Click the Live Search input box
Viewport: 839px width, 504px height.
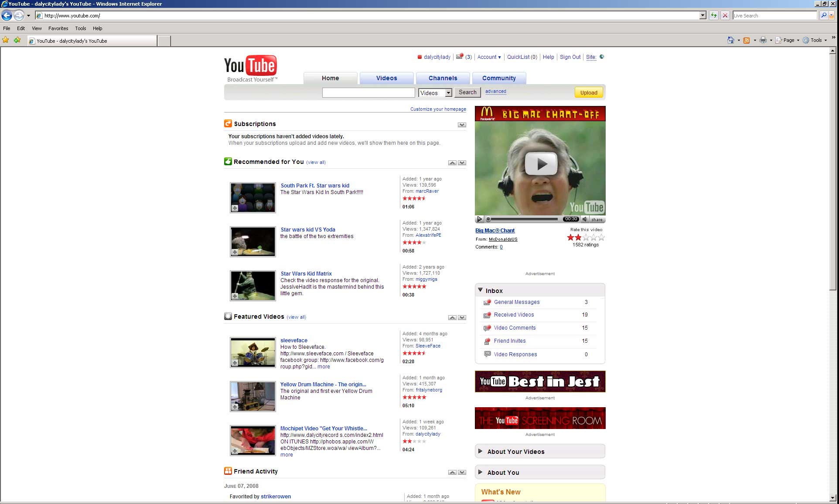(774, 16)
